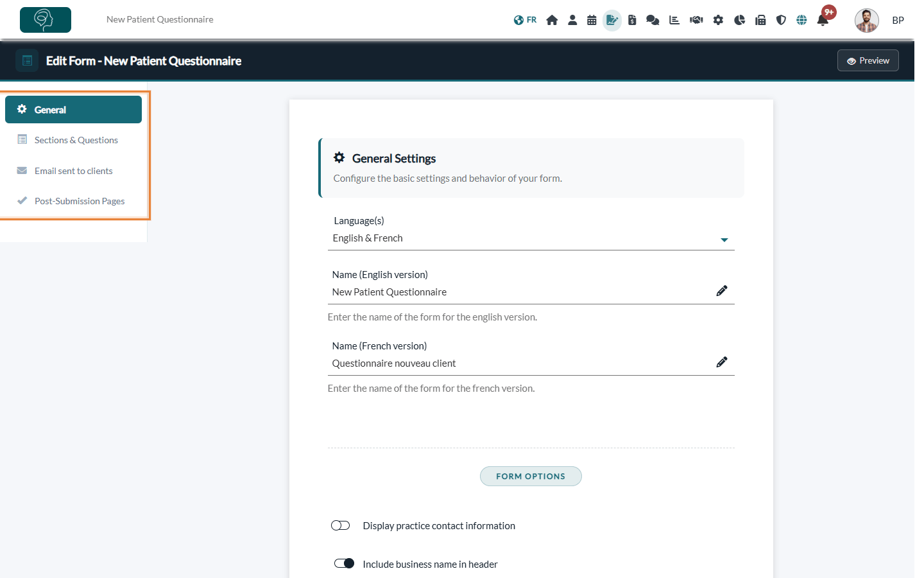Screen dimensions: 924x578
Task: Open the home icon in top navigation
Action: click(552, 20)
